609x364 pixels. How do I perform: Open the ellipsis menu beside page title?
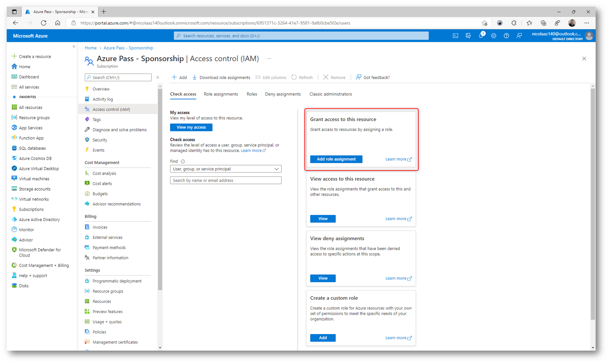pyautogui.click(x=269, y=59)
